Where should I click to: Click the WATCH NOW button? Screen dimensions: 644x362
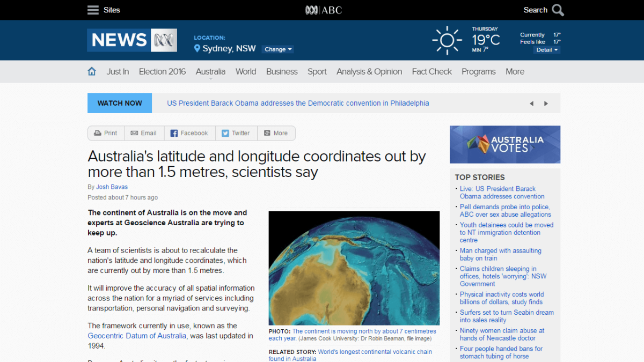[x=119, y=103]
